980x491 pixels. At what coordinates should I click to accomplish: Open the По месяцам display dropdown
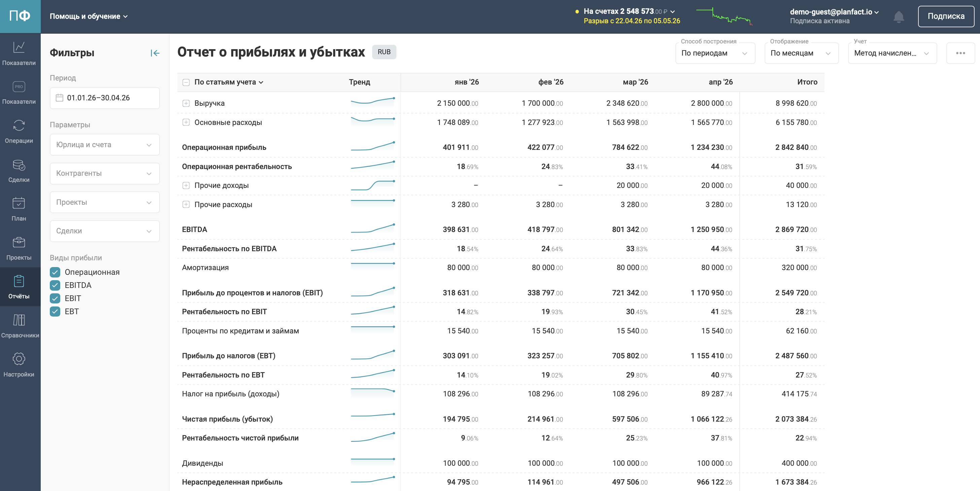801,53
